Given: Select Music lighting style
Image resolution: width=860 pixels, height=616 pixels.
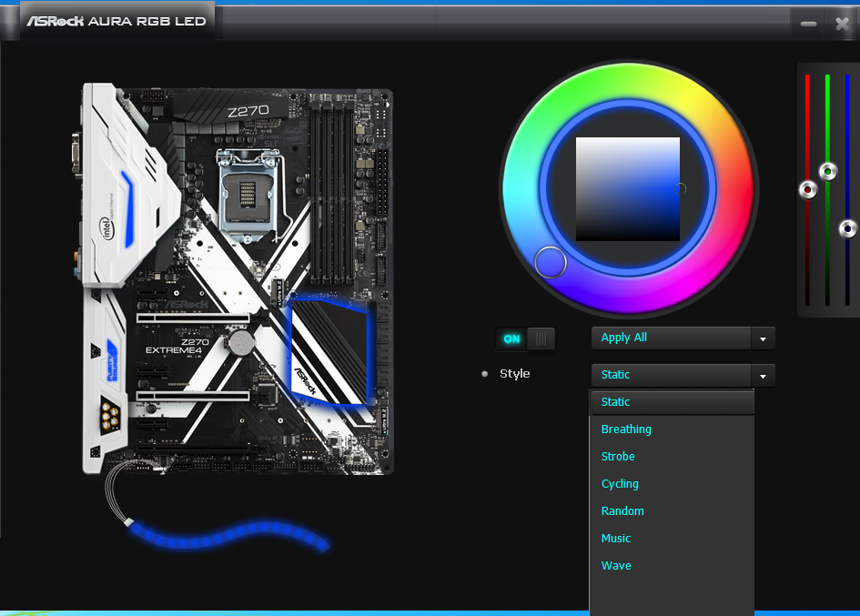Looking at the screenshot, I should (672, 538).
